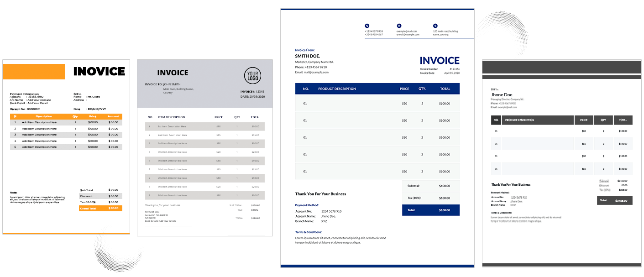Click 'DATE: 20/03/2020' on gray template

tap(252, 97)
